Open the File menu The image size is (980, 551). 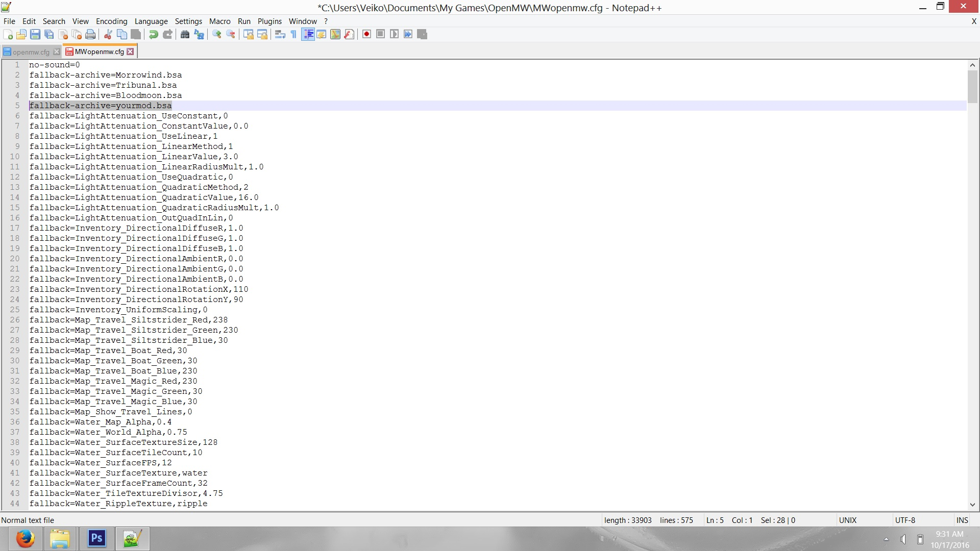9,21
